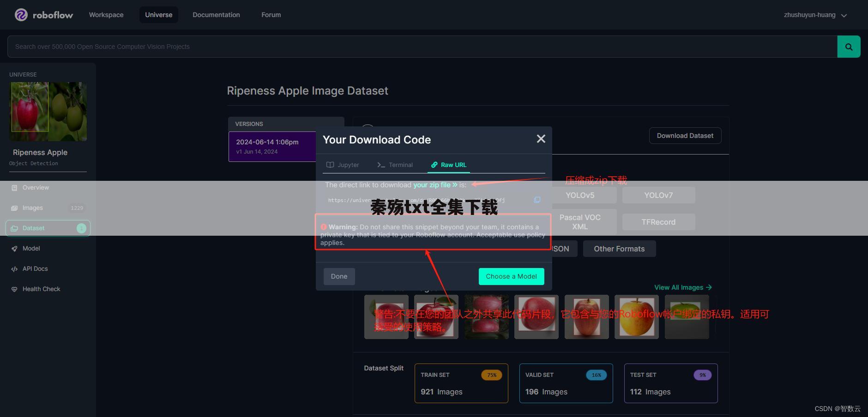The height and width of the screenshot is (417, 868).
Task: Open the yellow-red apple image thumbnail
Action: [637, 317]
